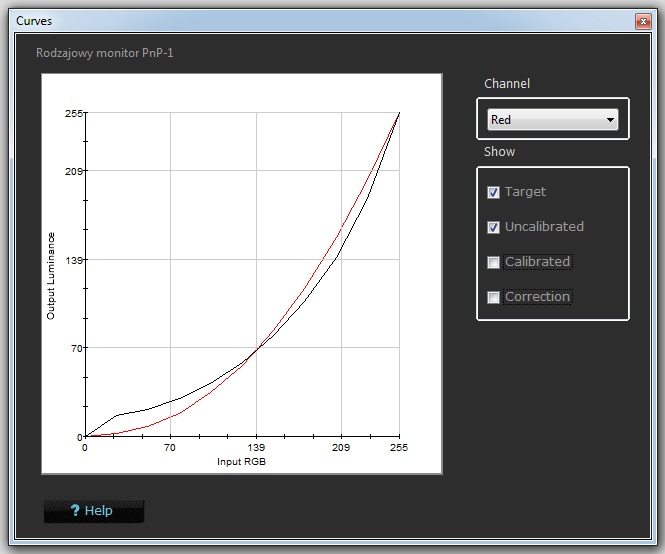Click the 209 value on the Output Luminance axis
The height and width of the screenshot is (554, 665).
(x=73, y=171)
